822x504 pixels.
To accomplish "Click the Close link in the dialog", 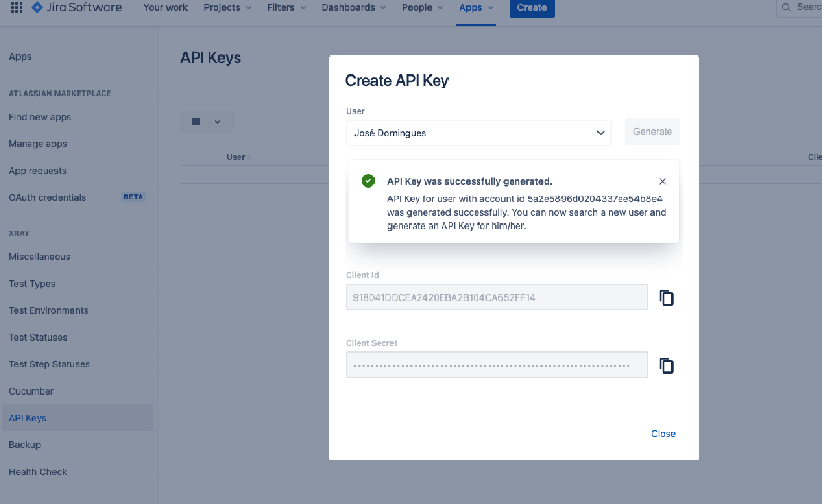I will tap(663, 433).
